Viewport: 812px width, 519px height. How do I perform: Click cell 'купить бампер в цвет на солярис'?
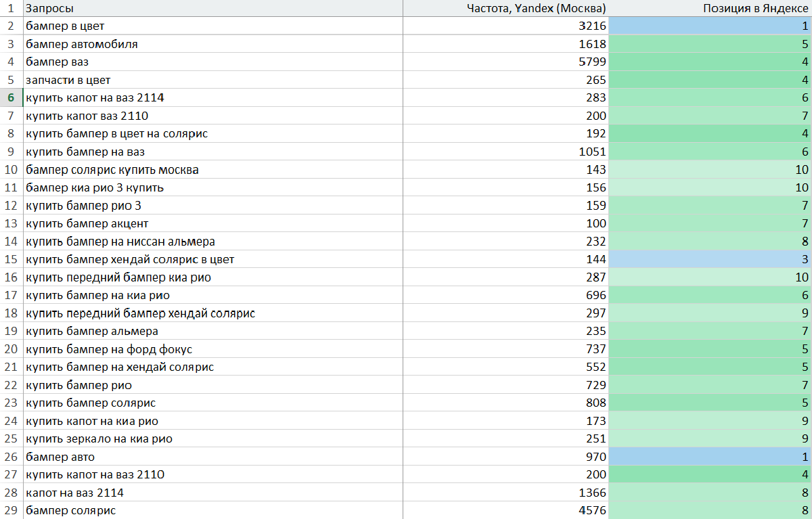pyautogui.click(x=213, y=133)
